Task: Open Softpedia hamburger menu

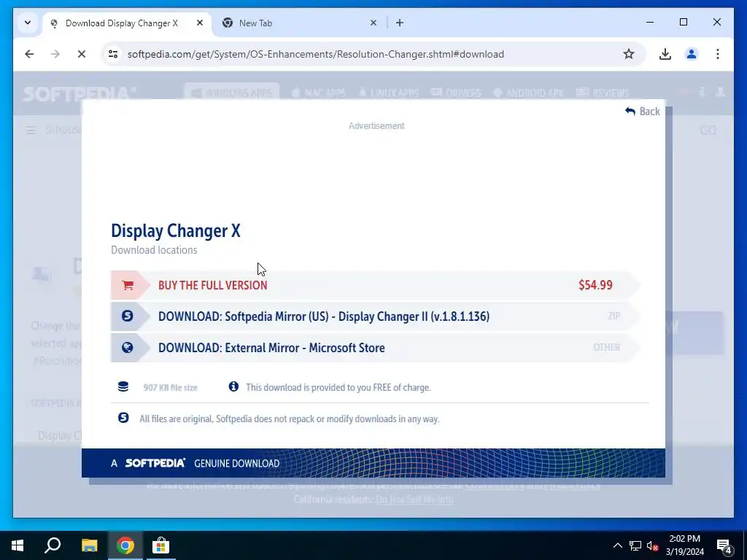Action: [31, 130]
